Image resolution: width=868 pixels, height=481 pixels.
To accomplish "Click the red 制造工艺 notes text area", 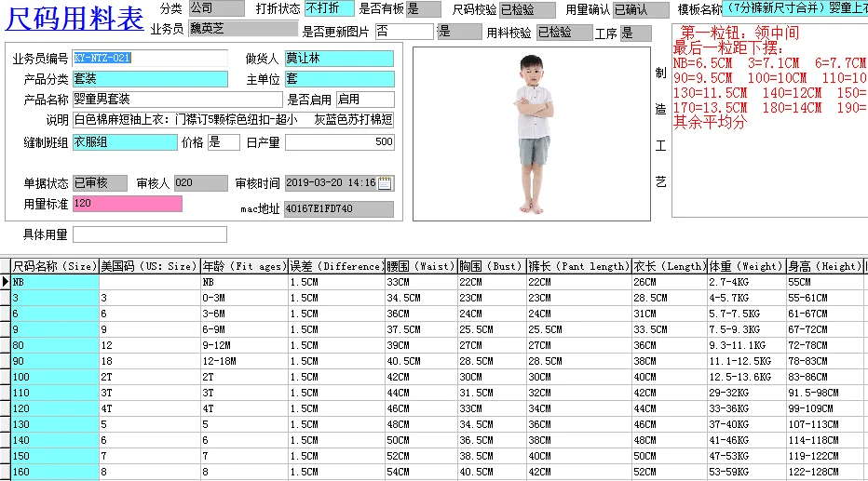I will 769,121.
